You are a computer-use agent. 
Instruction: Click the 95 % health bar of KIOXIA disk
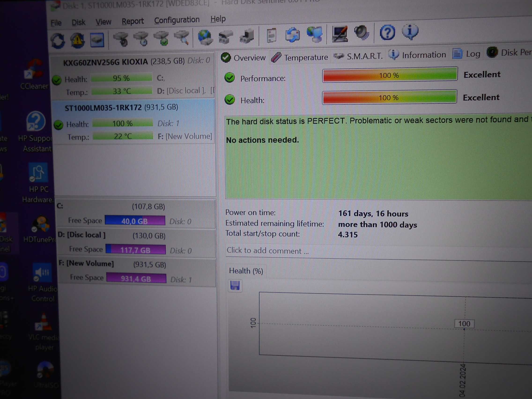(x=122, y=78)
